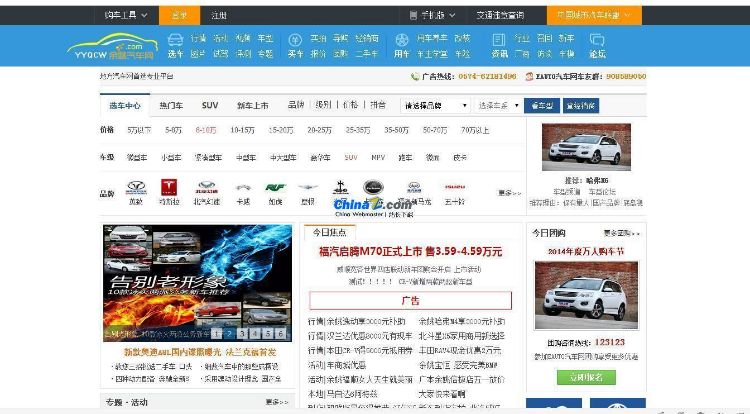Click the orange 登录 login button
The height and width of the screenshot is (414, 750).
[179, 15]
